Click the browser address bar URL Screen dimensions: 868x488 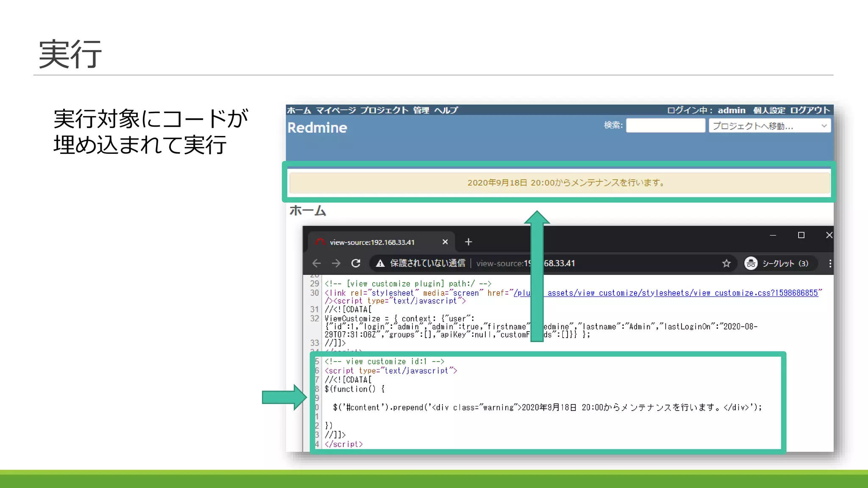pyautogui.click(x=526, y=263)
